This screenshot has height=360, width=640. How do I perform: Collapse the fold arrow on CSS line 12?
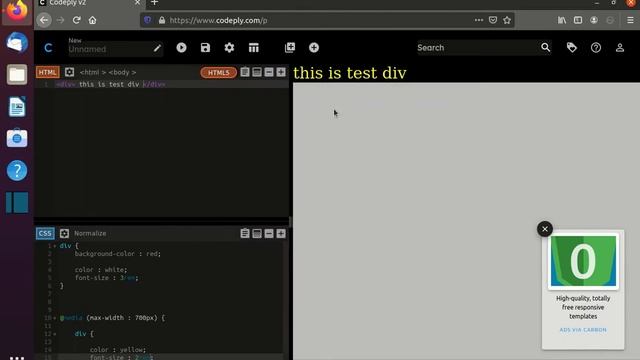click(55, 334)
